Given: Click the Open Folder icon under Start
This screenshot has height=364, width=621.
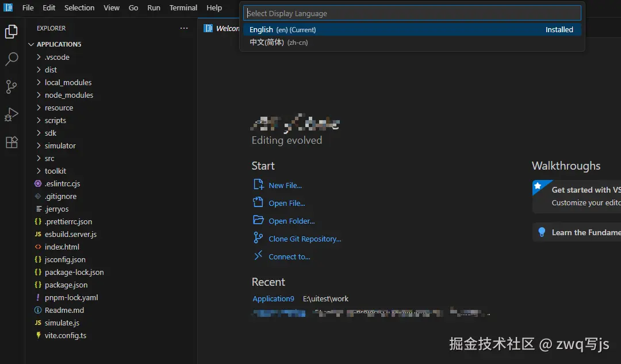Looking at the screenshot, I should pos(258,220).
